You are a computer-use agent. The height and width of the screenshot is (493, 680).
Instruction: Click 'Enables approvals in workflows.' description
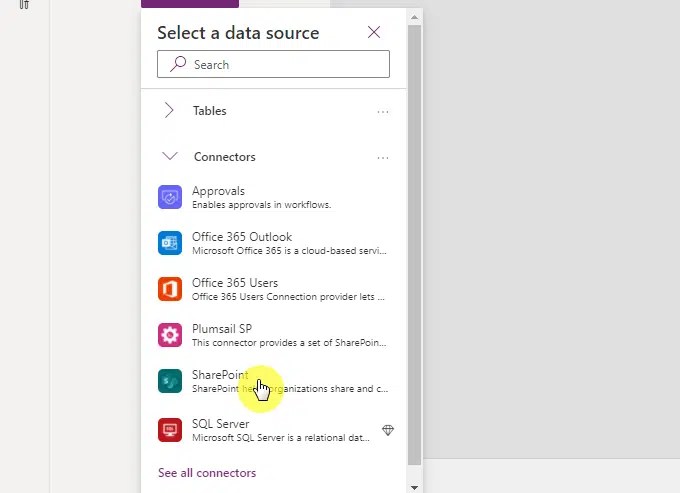click(262, 205)
